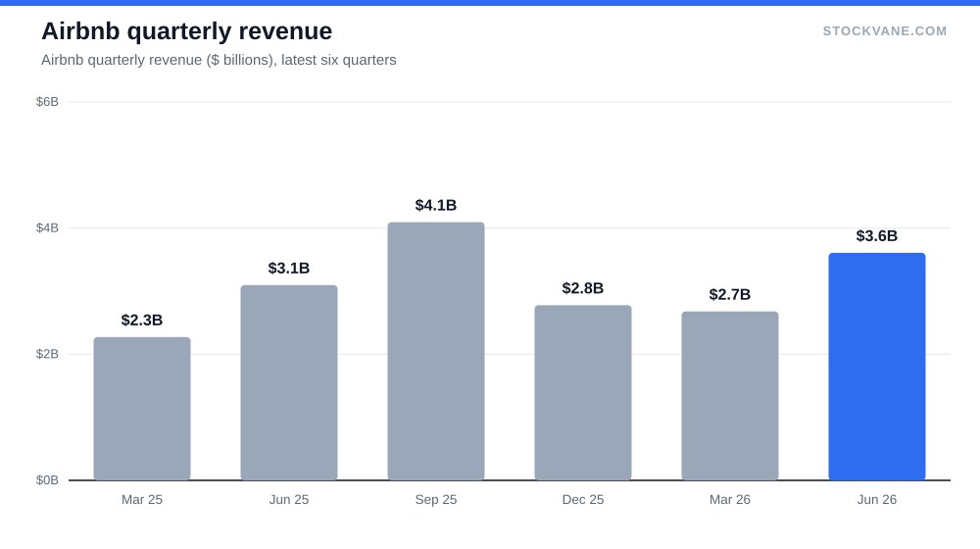Click the $0B y-axis label

pos(47,480)
